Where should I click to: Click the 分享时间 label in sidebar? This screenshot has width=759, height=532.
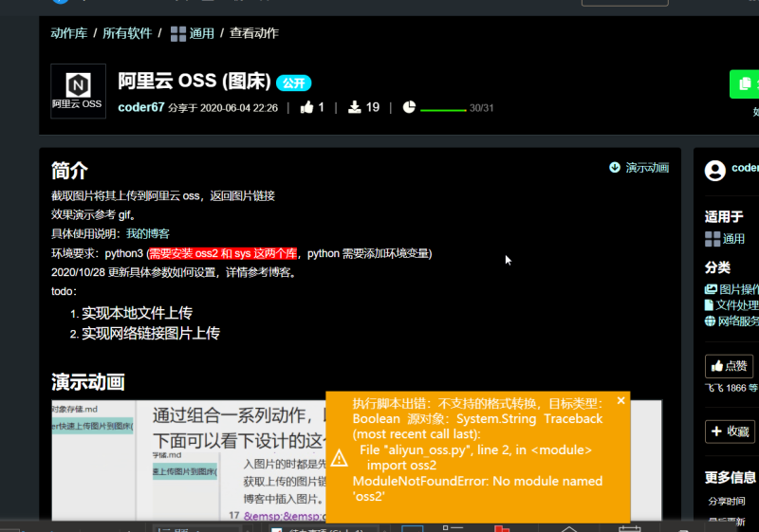pyautogui.click(x=727, y=501)
